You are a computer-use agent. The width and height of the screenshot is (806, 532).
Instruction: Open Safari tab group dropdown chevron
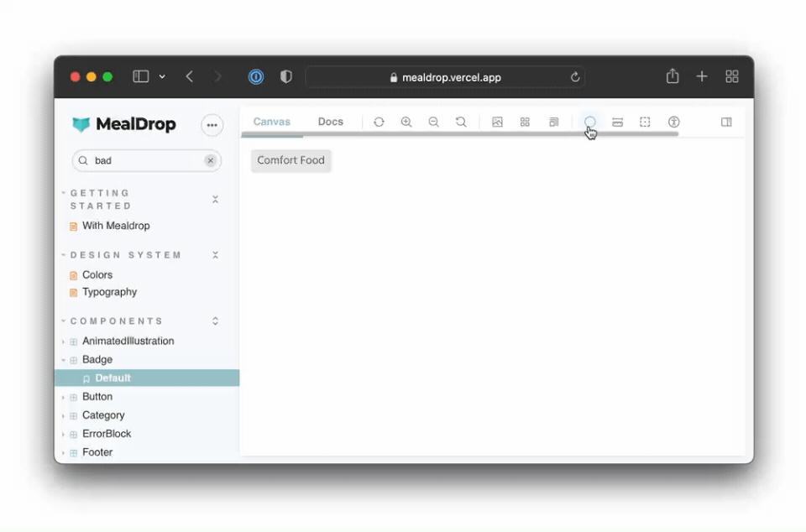point(162,76)
